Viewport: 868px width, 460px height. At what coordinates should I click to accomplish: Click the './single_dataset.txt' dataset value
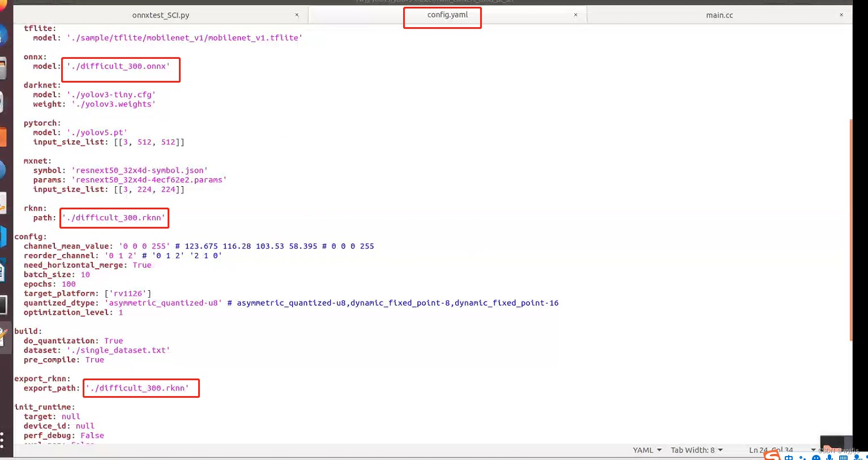click(x=118, y=350)
